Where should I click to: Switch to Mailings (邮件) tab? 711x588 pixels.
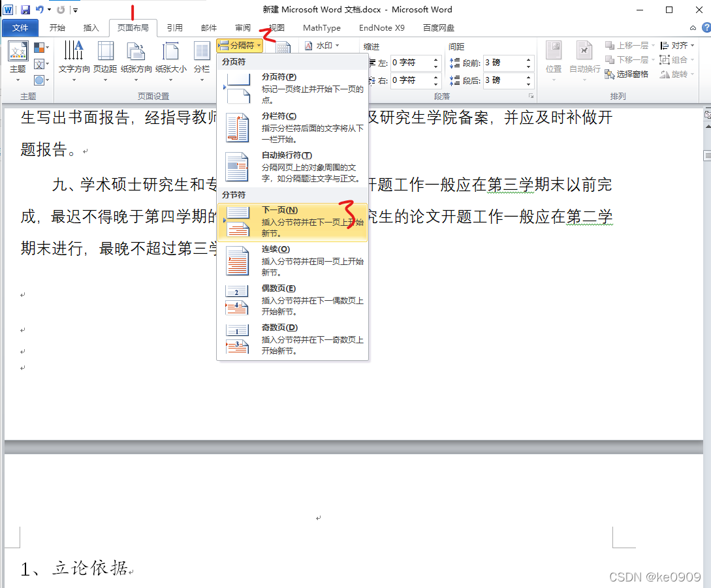coord(208,27)
